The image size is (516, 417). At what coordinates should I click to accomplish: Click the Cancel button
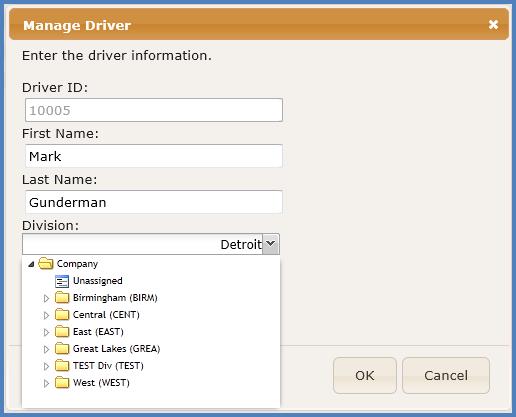tap(446, 375)
